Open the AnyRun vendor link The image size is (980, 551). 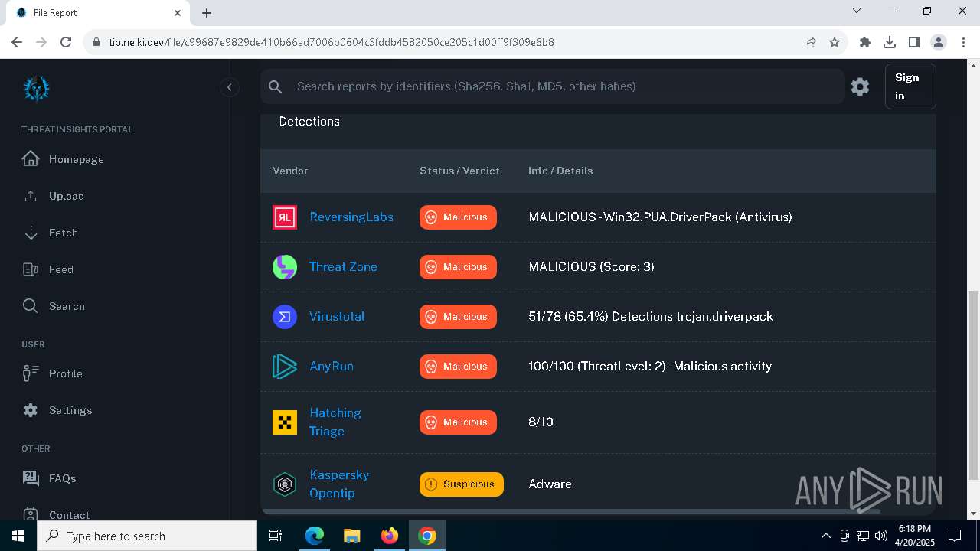[x=332, y=366]
